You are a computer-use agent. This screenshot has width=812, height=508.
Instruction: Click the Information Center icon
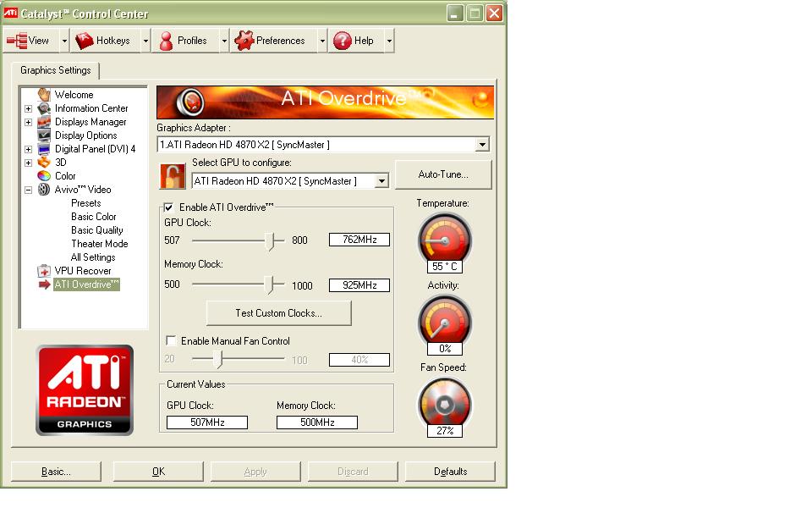(x=44, y=108)
